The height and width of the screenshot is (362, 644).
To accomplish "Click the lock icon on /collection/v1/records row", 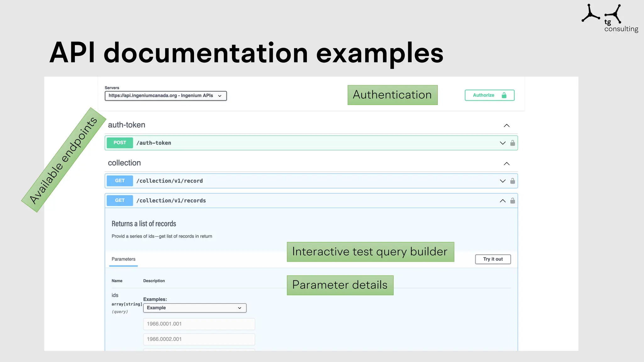I will click(x=513, y=201).
